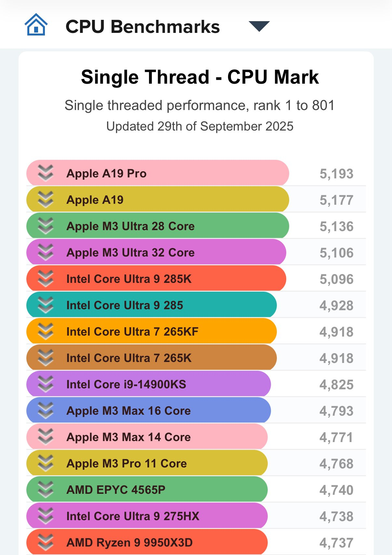Image resolution: width=392 pixels, height=555 pixels.
Task: Click the Single Thread - CPU Mark heading
Action: click(x=200, y=77)
